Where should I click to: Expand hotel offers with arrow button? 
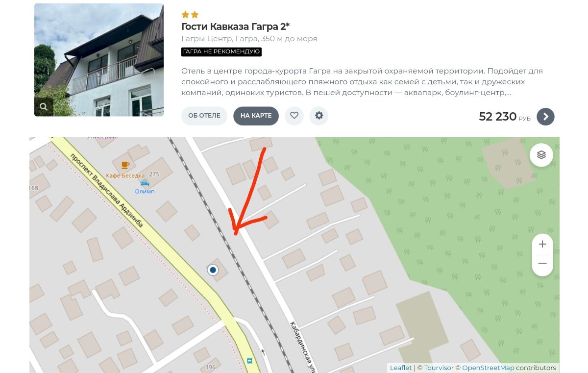tap(545, 117)
